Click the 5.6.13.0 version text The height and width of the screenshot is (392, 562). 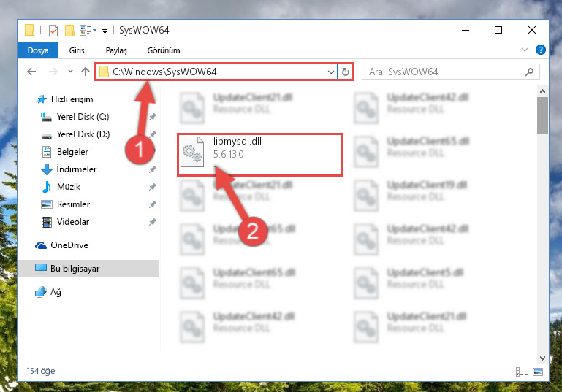pos(228,154)
